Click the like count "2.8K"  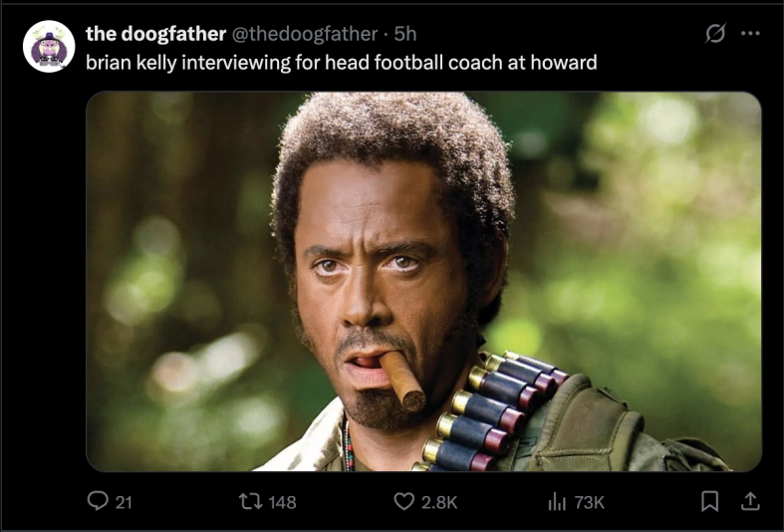click(439, 502)
